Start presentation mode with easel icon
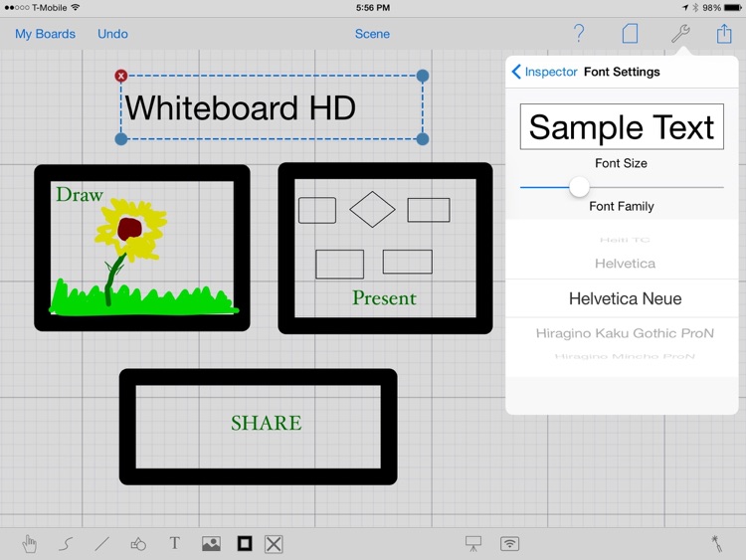The width and height of the screenshot is (746, 560). [472, 543]
